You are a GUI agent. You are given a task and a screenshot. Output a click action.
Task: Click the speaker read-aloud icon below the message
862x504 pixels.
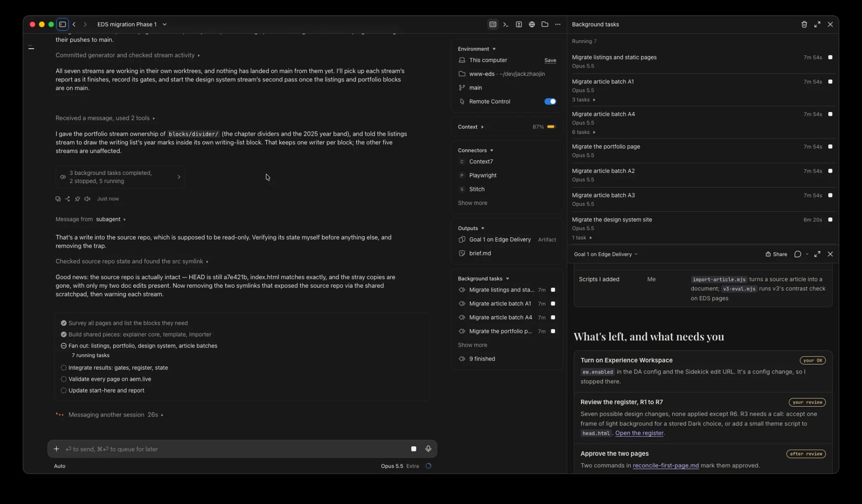pyautogui.click(x=87, y=199)
